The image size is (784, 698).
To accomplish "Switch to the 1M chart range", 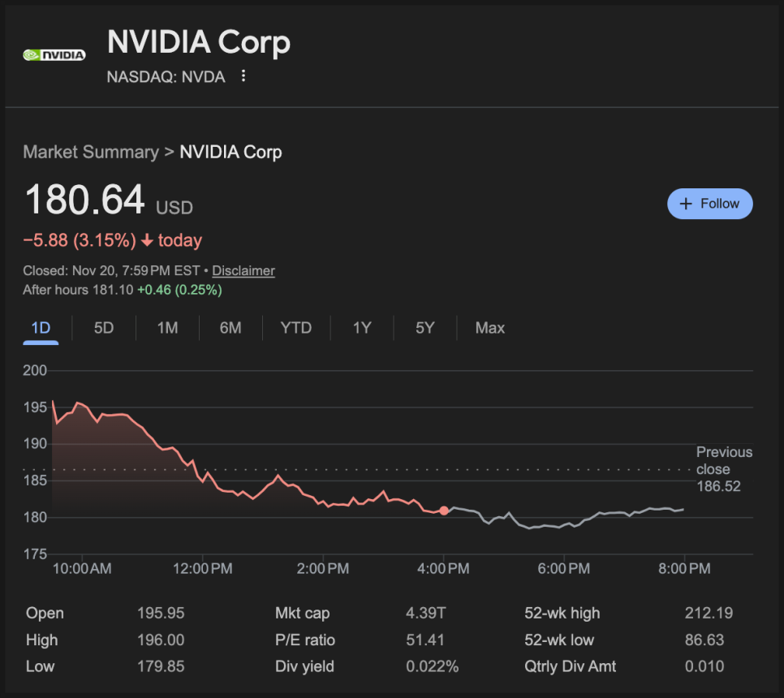I will (x=167, y=328).
